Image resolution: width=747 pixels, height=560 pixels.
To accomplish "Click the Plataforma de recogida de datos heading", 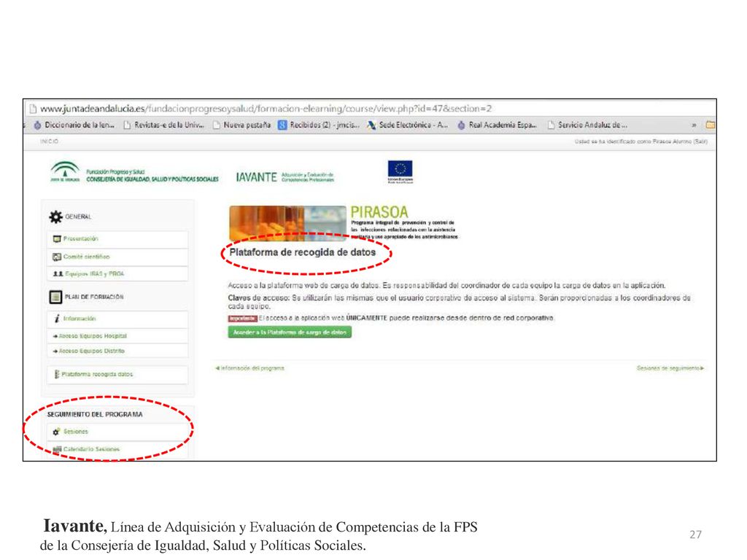I will [x=303, y=252].
